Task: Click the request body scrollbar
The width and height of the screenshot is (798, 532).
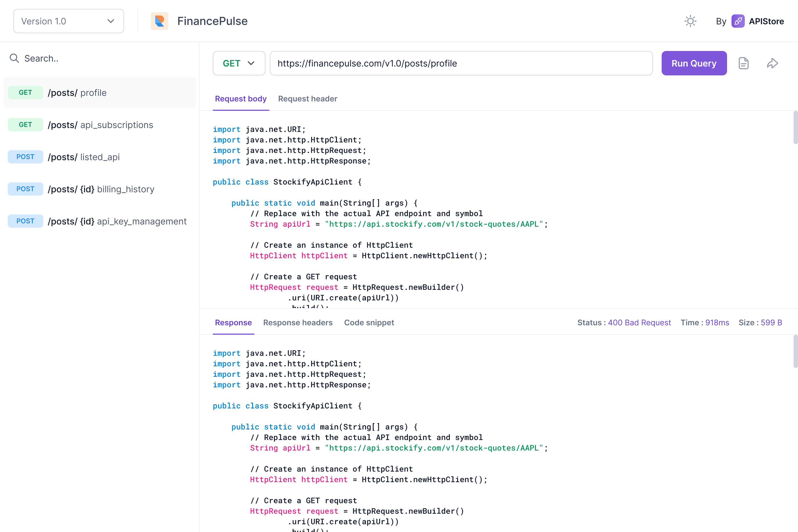Action: pyautogui.click(x=795, y=127)
